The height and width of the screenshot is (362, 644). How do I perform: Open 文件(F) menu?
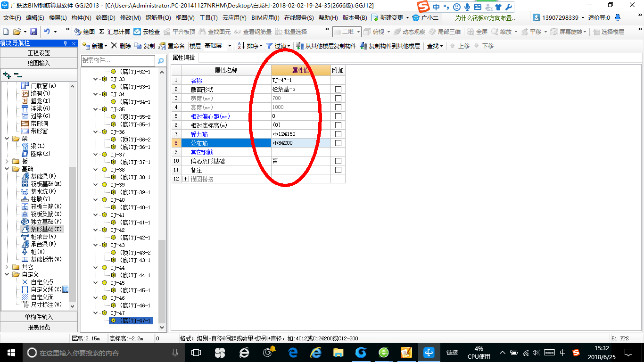click(12, 17)
